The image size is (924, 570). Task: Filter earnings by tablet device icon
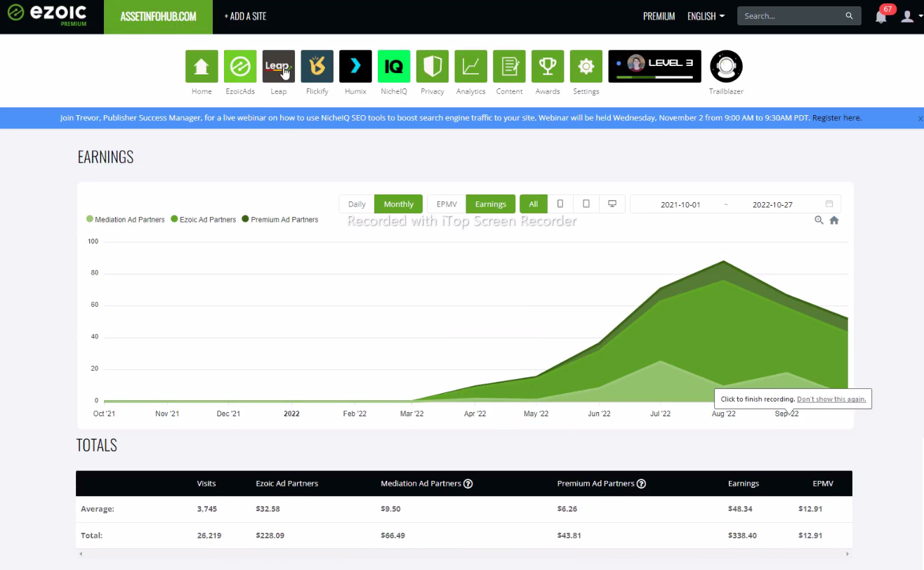point(586,204)
